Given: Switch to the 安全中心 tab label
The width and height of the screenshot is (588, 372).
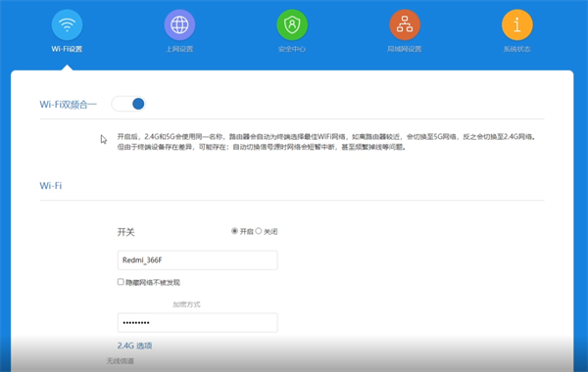Looking at the screenshot, I should coord(292,49).
